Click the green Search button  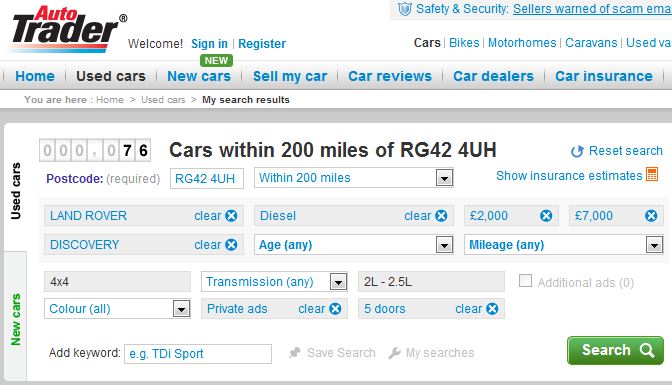(x=615, y=350)
